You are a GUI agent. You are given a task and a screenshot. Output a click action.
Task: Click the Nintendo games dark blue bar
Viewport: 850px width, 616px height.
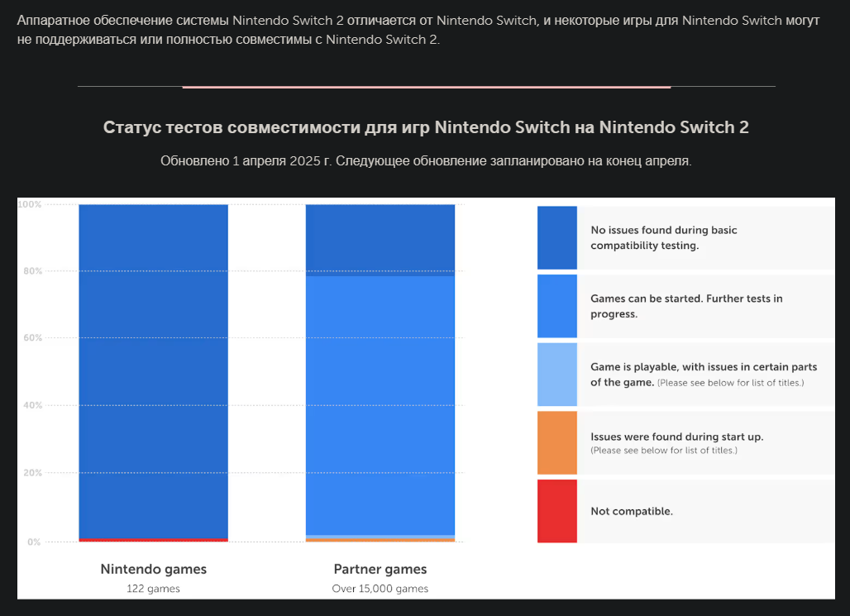(154, 371)
